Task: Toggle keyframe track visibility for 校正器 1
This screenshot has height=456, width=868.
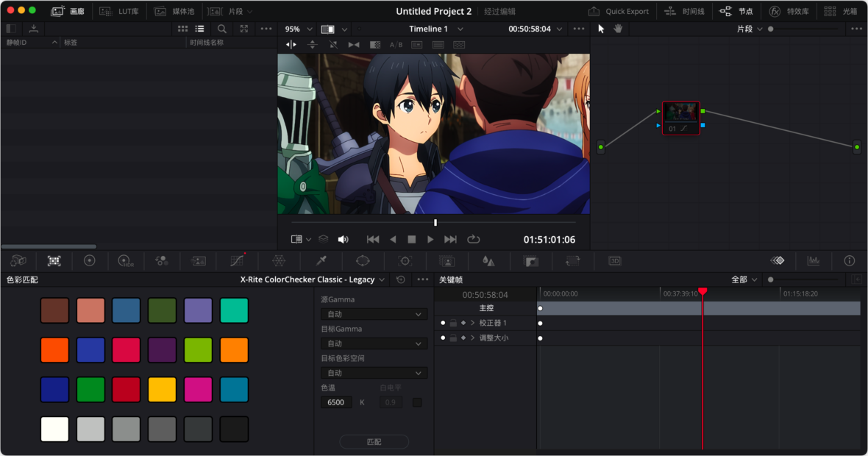Action: (443, 322)
